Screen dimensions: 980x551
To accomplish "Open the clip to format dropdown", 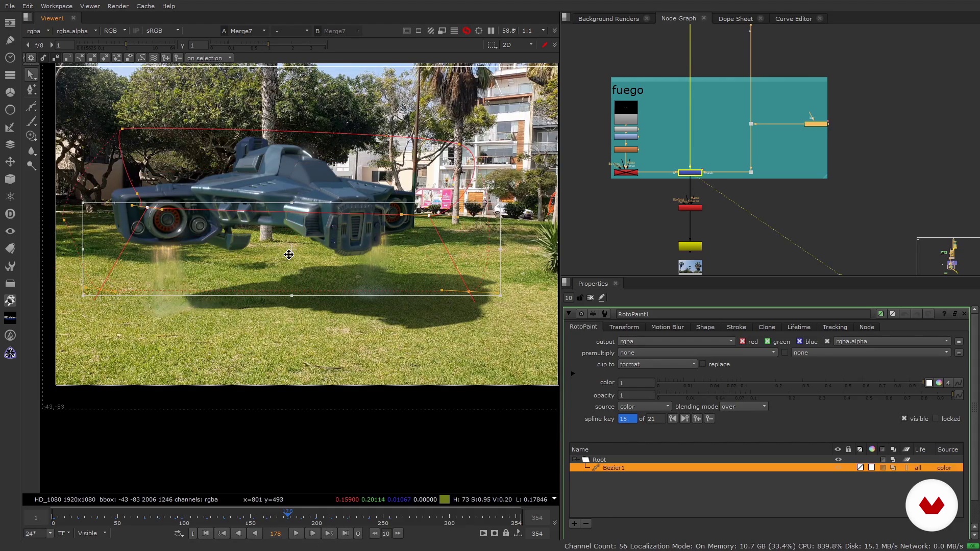I will pyautogui.click(x=657, y=364).
